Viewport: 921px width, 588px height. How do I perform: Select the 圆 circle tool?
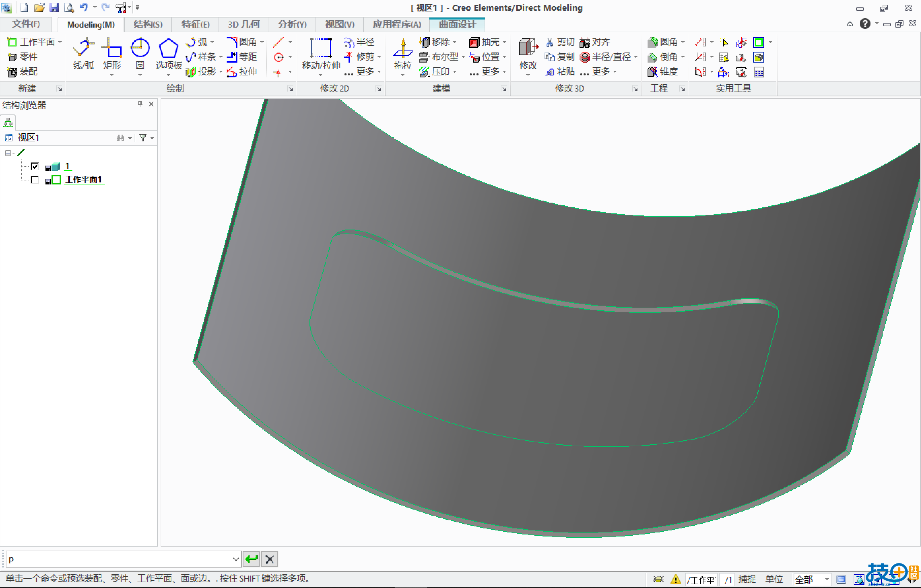pos(140,54)
